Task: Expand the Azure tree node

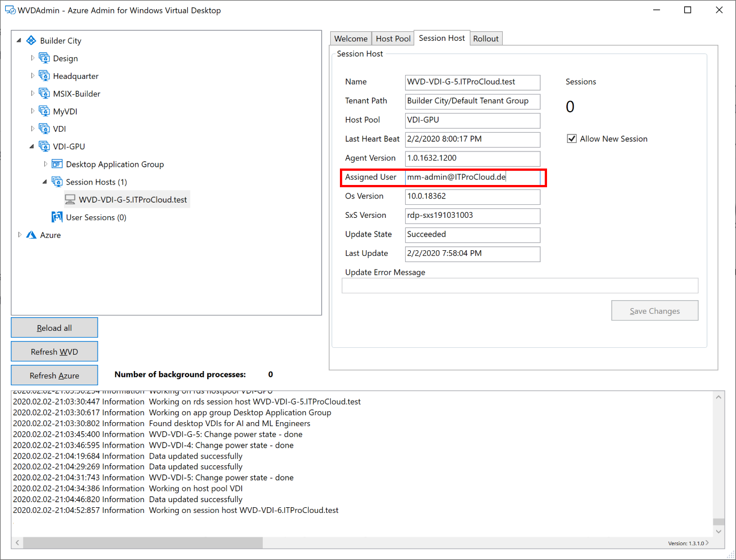Action: [x=19, y=235]
